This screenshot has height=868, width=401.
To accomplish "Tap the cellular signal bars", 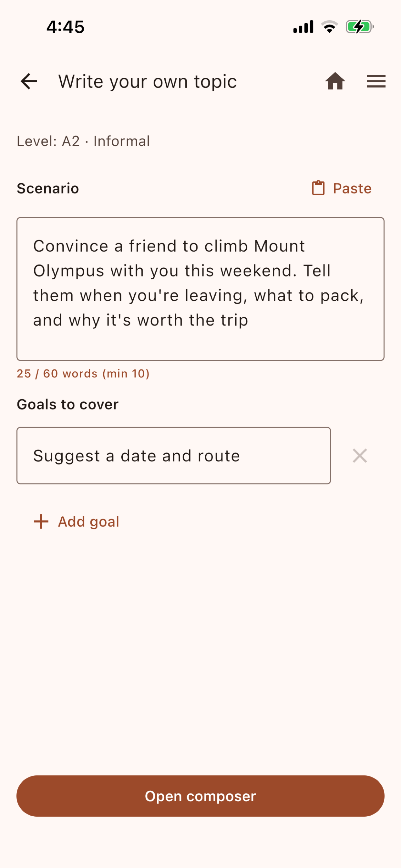I will [x=303, y=27].
